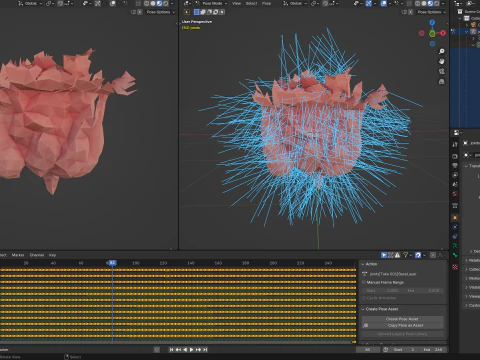Play the animation forward
The height and width of the screenshot is (360, 480).
pyautogui.click(x=192, y=350)
